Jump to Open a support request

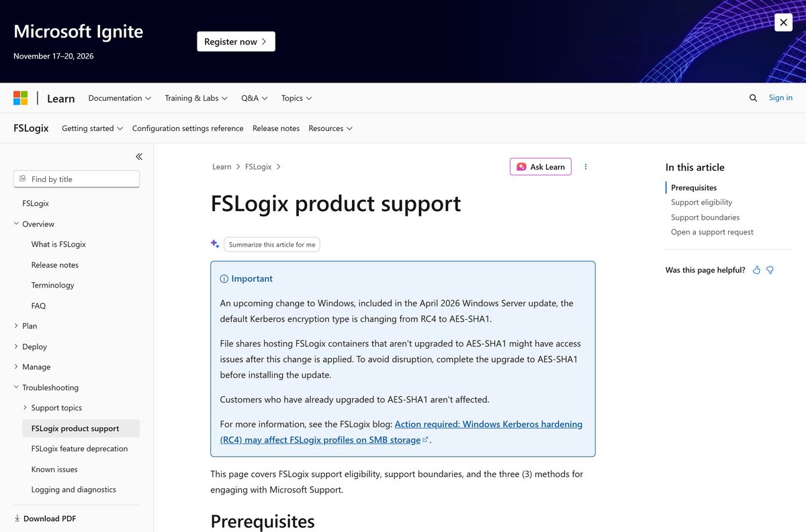click(x=712, y=232)
